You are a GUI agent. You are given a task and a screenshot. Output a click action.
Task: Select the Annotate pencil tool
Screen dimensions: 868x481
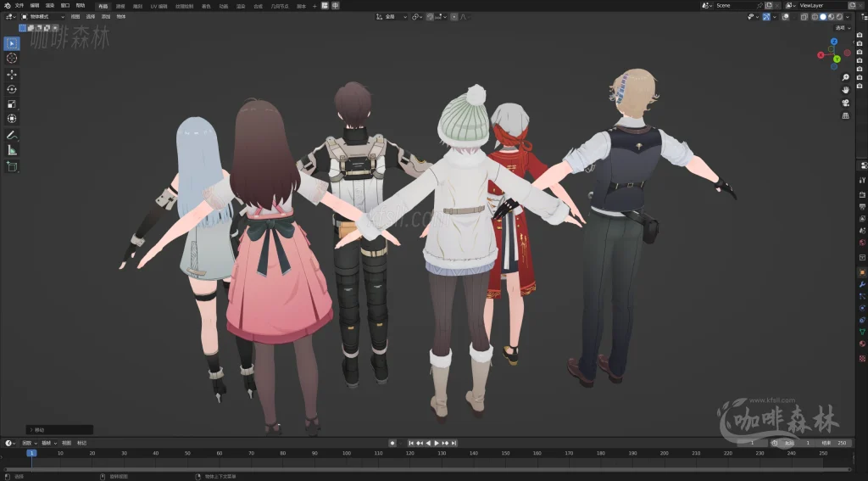12,135
